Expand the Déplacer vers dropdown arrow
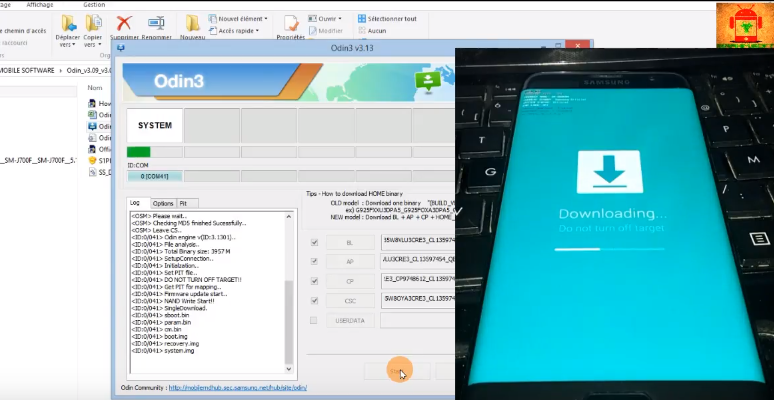Viewport: 774px width, 400px height. point(74,45)
